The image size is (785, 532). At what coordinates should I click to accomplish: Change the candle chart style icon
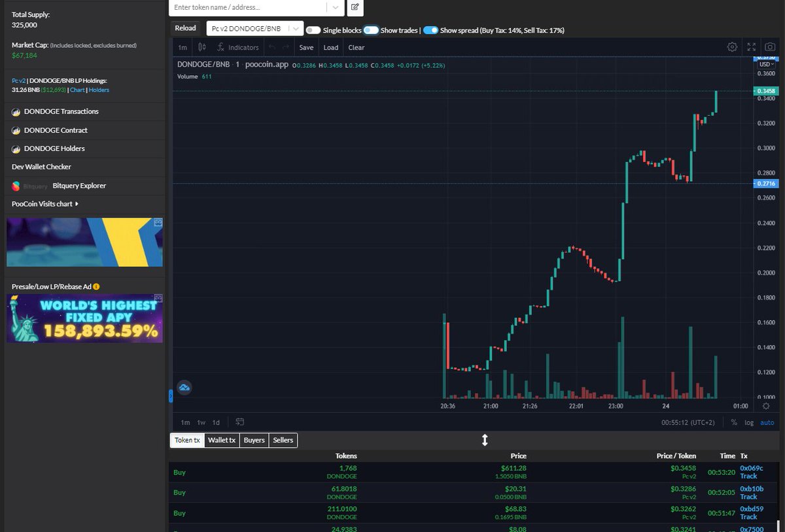202,47
